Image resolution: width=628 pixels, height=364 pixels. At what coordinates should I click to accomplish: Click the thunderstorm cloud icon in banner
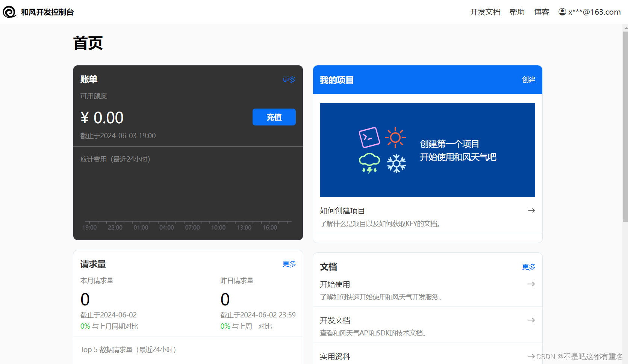coord(369,163)
